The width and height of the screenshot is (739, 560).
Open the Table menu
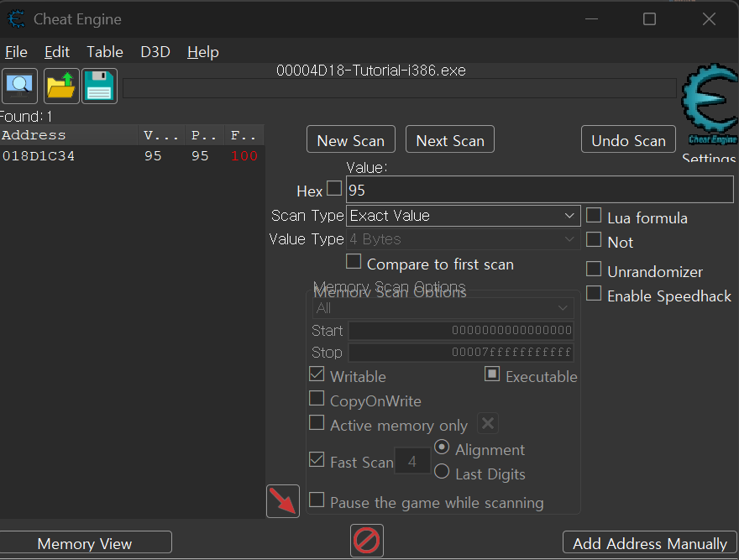click(x=105, y=52)
